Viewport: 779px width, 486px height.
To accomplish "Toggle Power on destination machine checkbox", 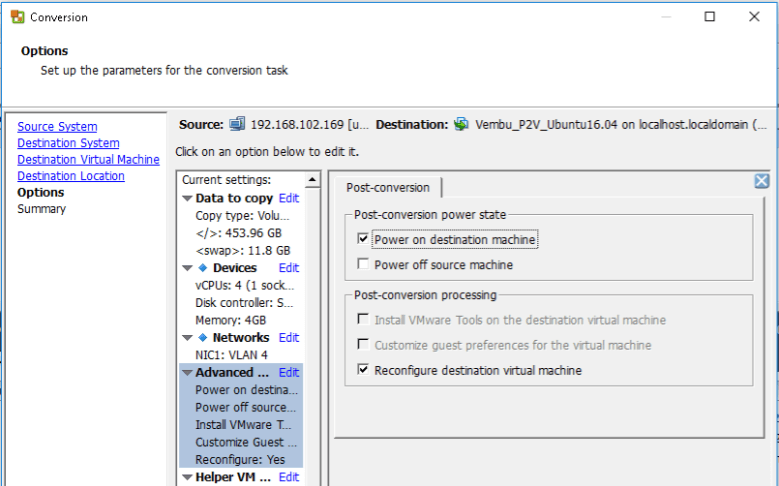I will (x=363, y=239).
